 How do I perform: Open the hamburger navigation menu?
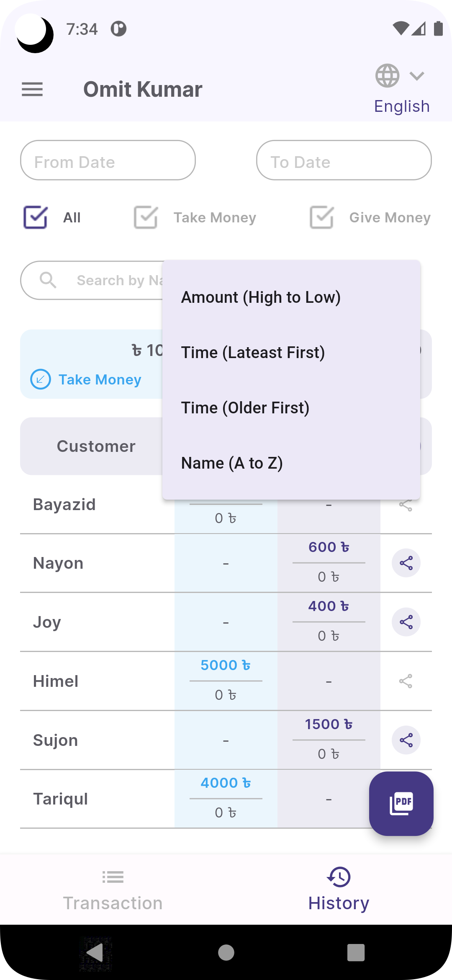(x=32, y=89)
